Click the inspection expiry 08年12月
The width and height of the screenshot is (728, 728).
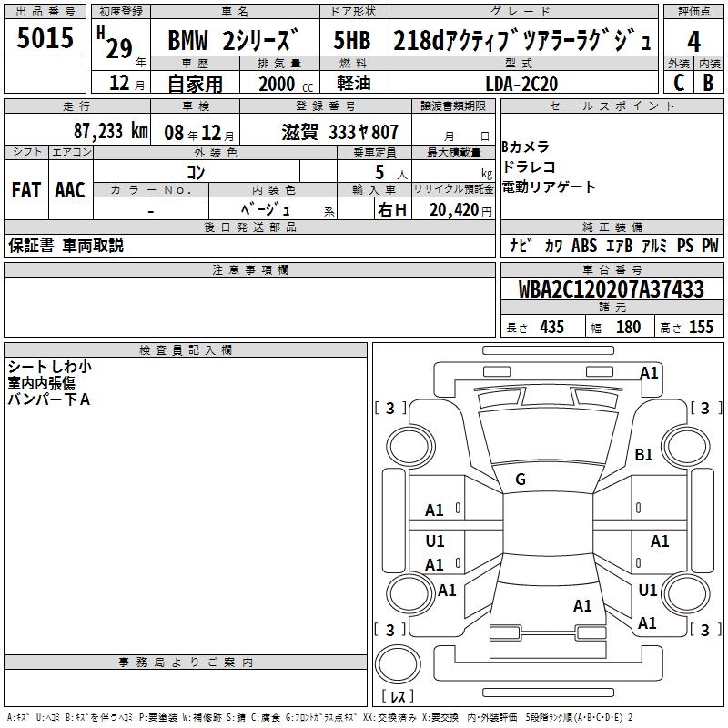tap(199, 133)
